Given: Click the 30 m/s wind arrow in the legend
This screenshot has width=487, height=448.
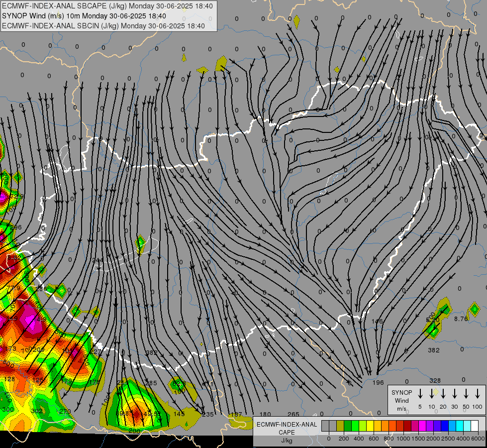Looking at the screenshot, I should point(454,394).
